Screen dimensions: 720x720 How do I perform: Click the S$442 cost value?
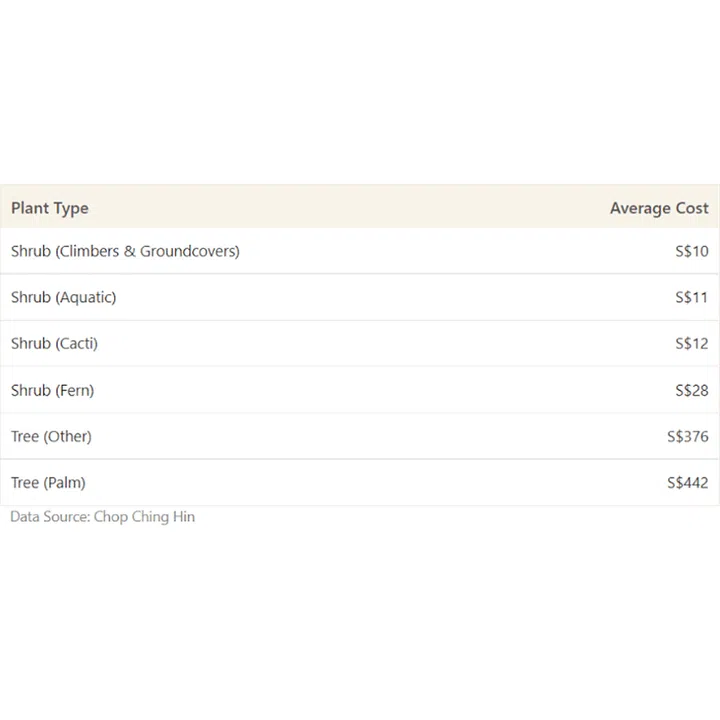click(687, 482)
